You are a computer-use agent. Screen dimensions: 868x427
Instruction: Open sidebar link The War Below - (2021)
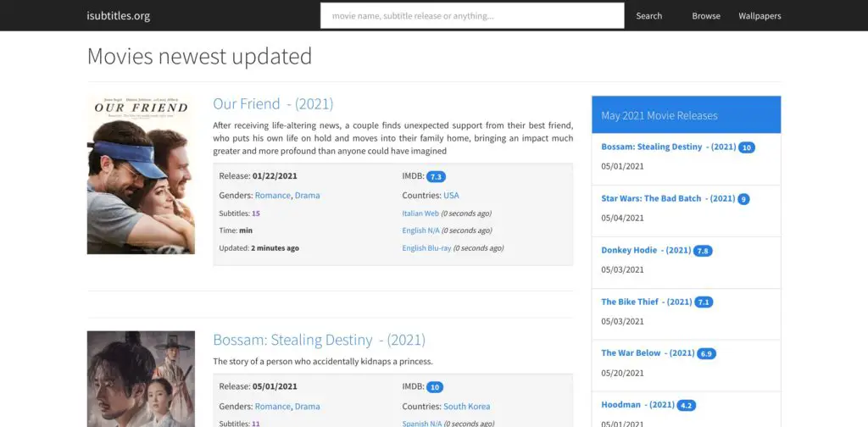648,353
